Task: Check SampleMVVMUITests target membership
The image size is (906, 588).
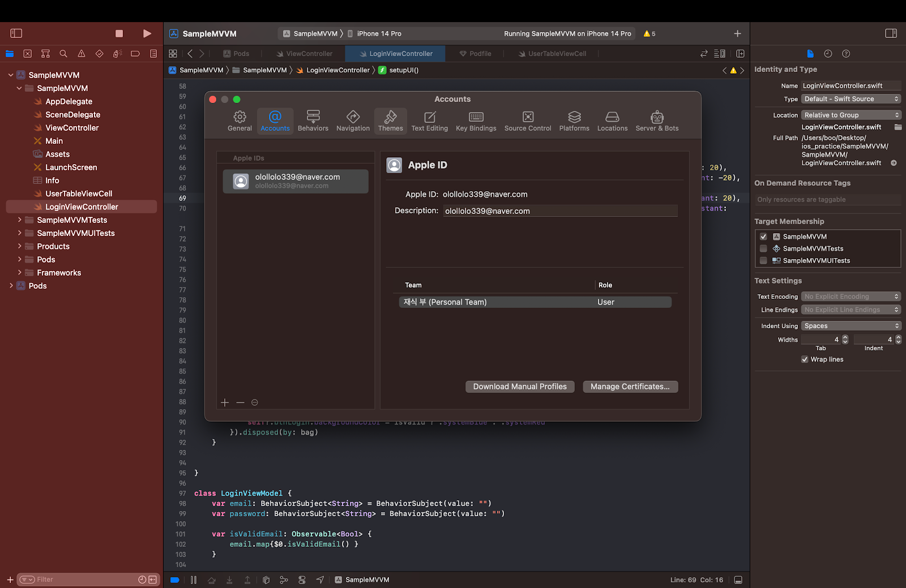Action: [763, 260]
